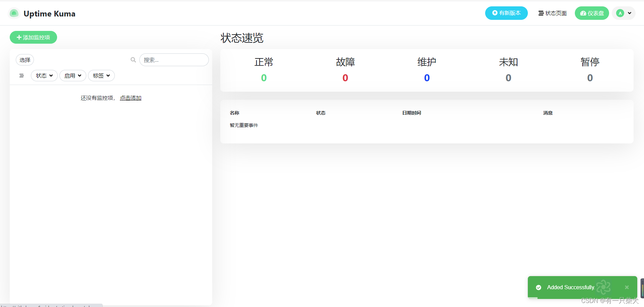Click 添加监控项 to add monitor
The image size is (644, 307).
coord(33,37)
